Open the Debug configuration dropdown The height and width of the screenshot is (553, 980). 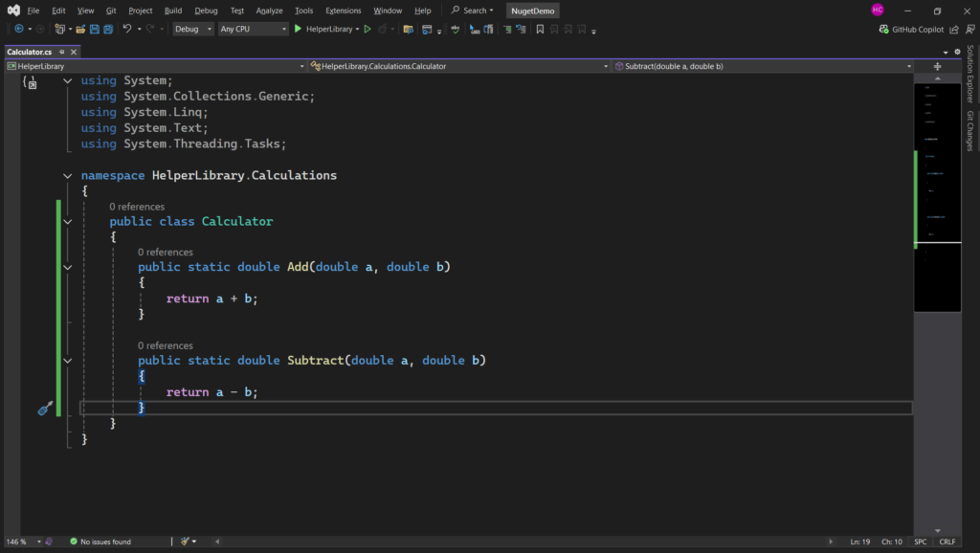192,29
